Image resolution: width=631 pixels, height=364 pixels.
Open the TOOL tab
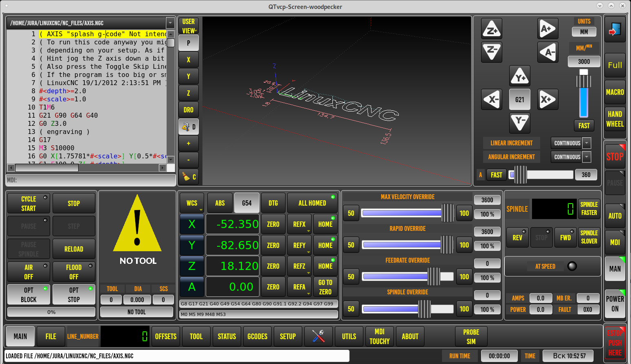pos(196,336)
